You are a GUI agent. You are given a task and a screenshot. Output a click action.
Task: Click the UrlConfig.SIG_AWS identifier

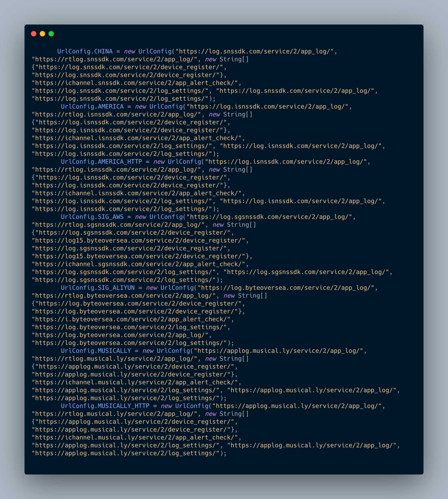(92, 217)
